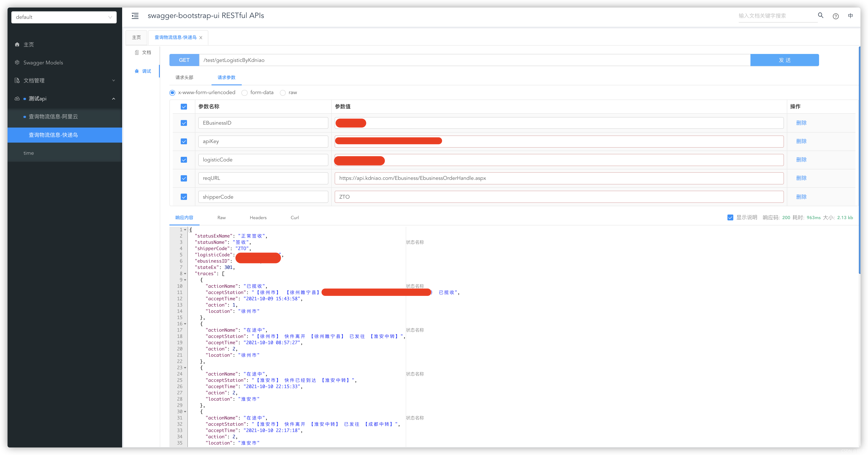Open the 调试 debug bug icon
Screen dimensions: 868x455
pyautogui.click(x=137, y=71)
